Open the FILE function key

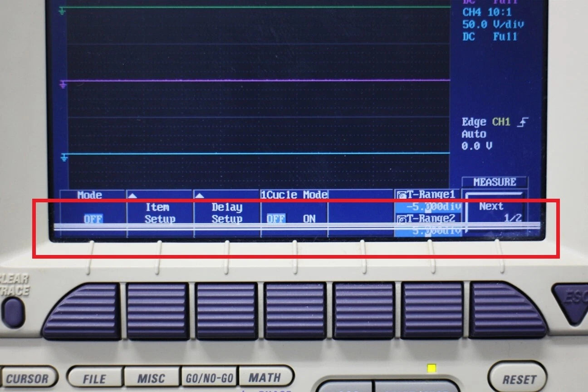point(95,378)
